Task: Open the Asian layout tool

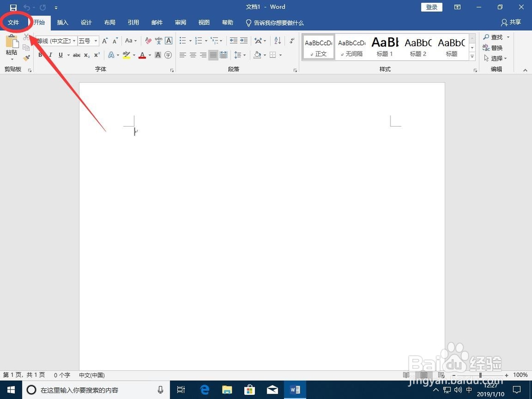Action: 260,41
